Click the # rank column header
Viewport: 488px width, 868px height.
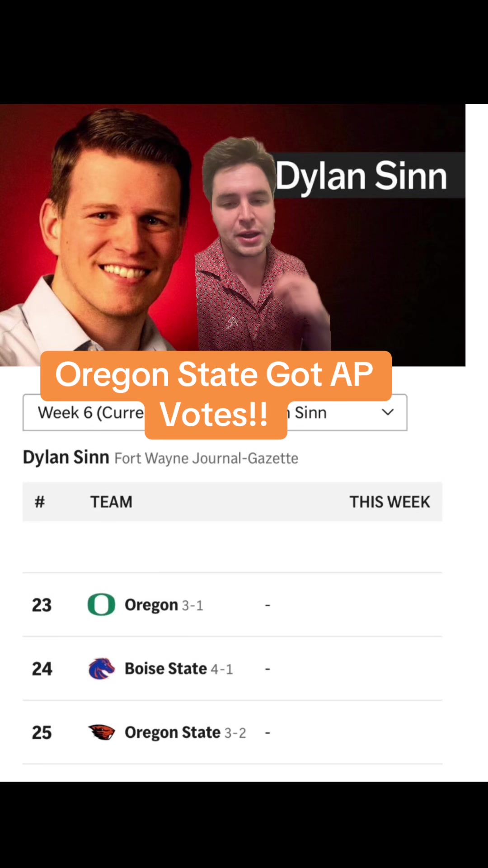tap(40, 502)
